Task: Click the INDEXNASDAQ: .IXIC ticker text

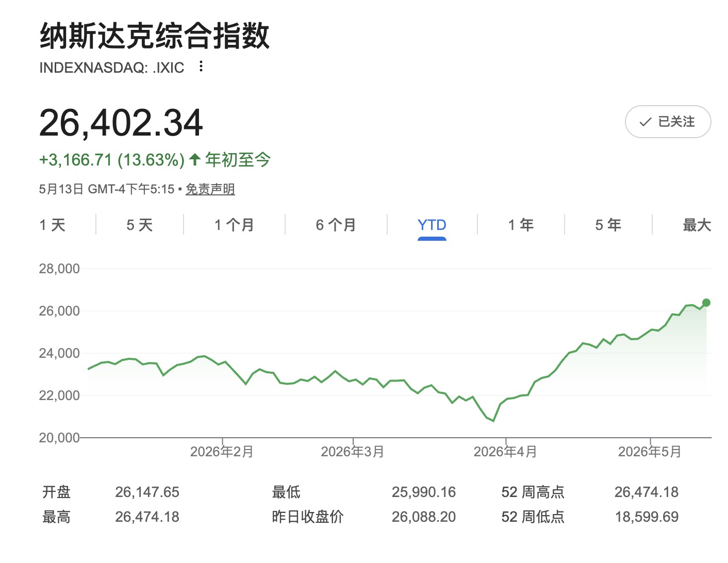Action: (112, 68)
